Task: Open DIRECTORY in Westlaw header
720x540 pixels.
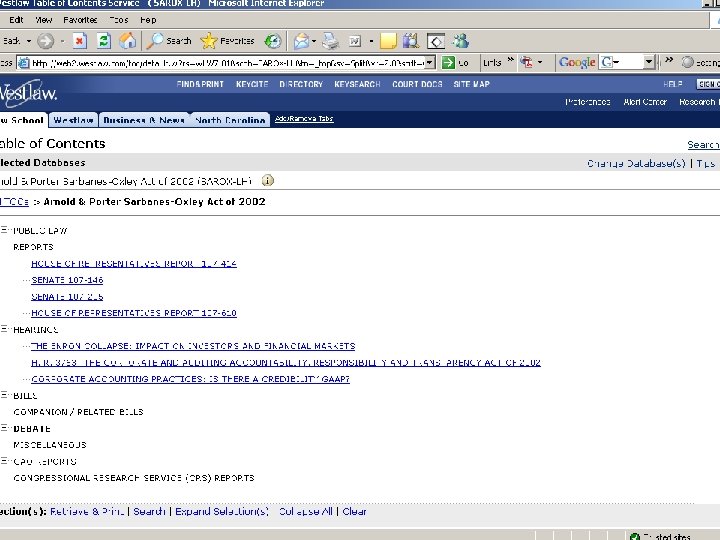Action: [x=301, y=84]
